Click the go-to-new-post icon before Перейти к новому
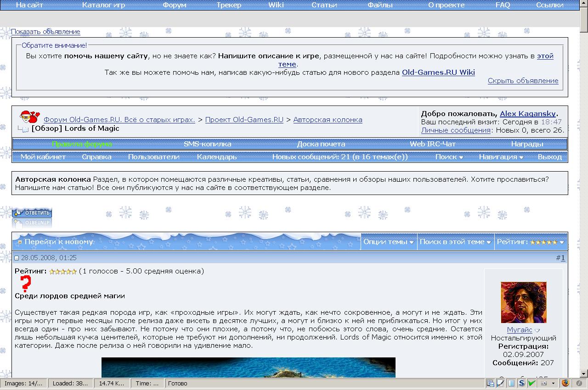The width and height of the screenshot is (588, 390). pos(20,242)
